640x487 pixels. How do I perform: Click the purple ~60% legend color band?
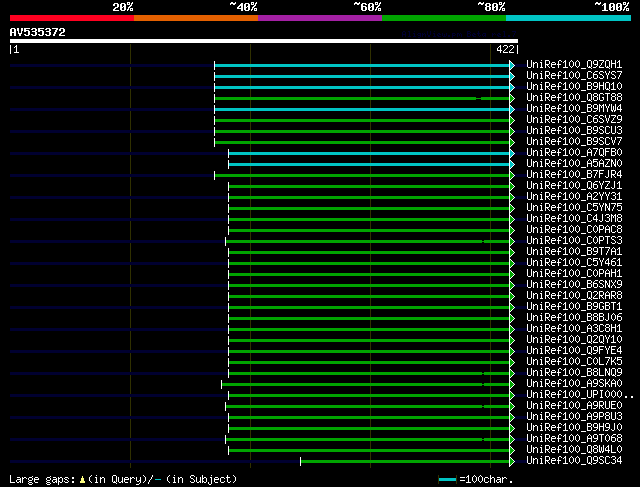tap(319, 18)
